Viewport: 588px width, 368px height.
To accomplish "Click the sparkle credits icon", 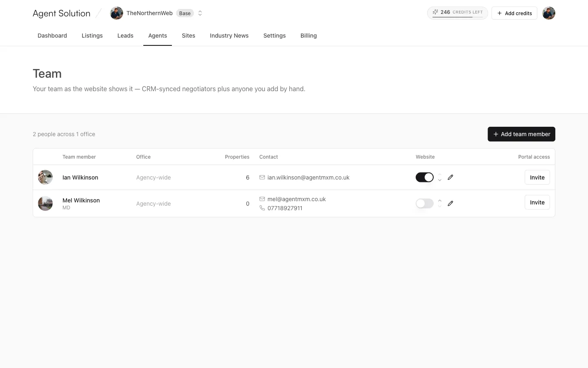I will [x=435, y=12].
